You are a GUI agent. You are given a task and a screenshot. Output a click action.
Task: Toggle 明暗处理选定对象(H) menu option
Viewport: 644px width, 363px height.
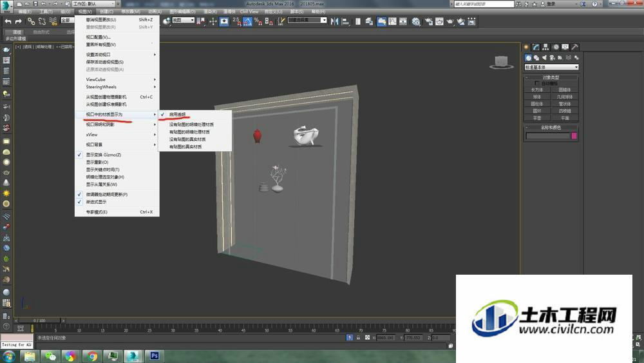(117, 177)
